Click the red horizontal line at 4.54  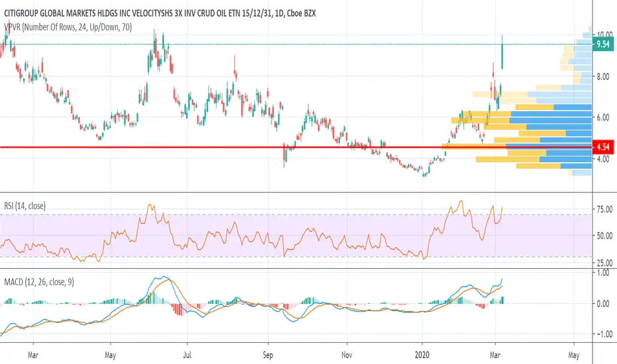coord(296,147)
